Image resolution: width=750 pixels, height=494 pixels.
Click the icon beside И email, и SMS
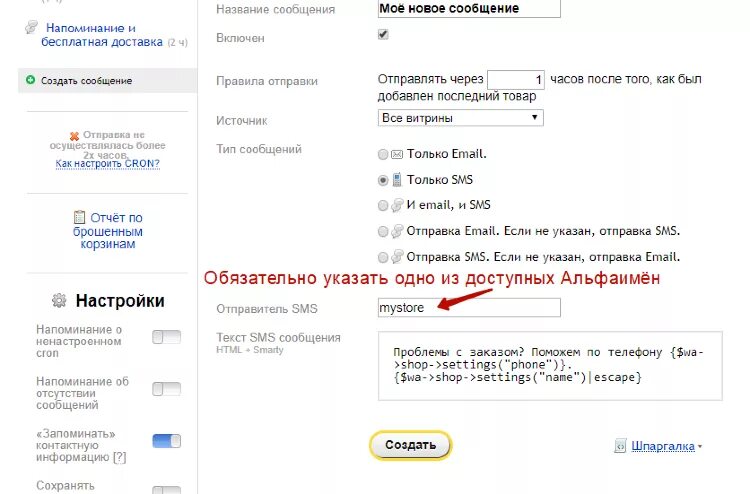click(397, 205)
